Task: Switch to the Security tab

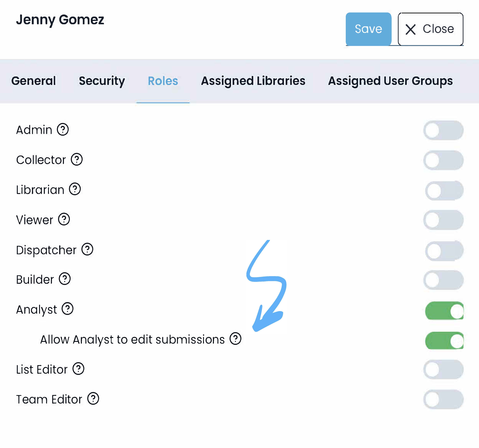Action: [102, 81]
